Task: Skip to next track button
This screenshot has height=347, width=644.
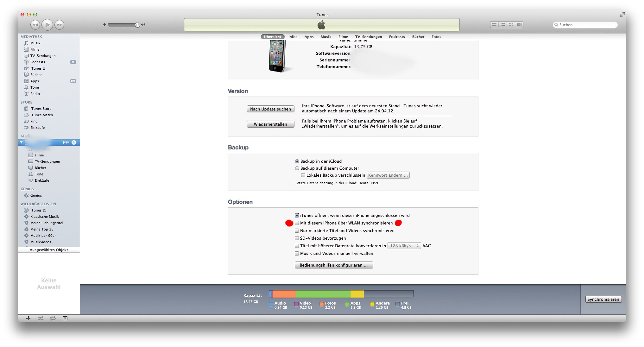Action: [60, 25]
